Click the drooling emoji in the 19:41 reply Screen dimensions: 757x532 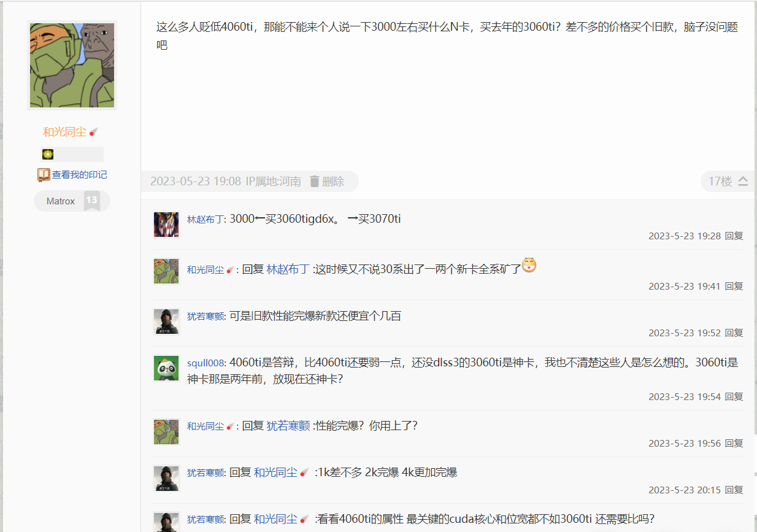[x=529, y=266]
